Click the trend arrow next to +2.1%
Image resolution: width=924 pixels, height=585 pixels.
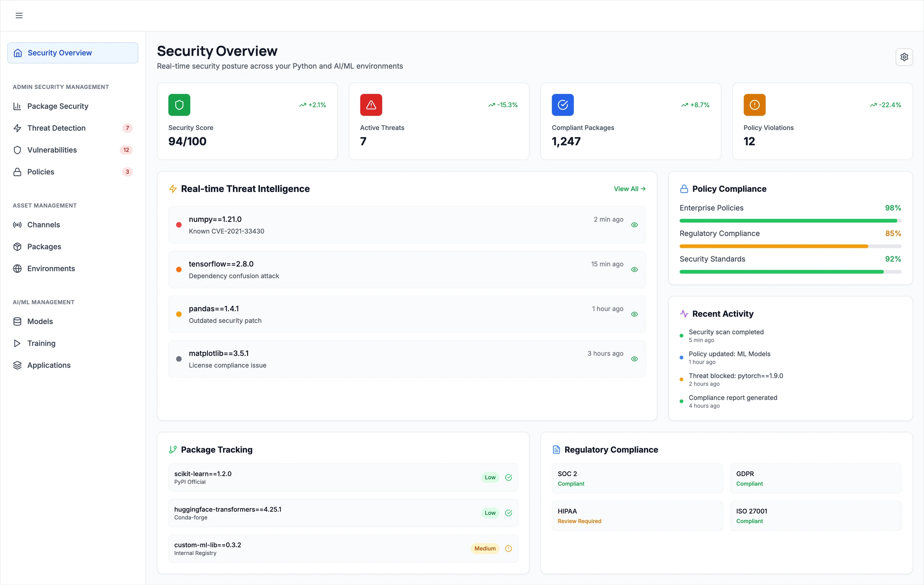point(303,105)
